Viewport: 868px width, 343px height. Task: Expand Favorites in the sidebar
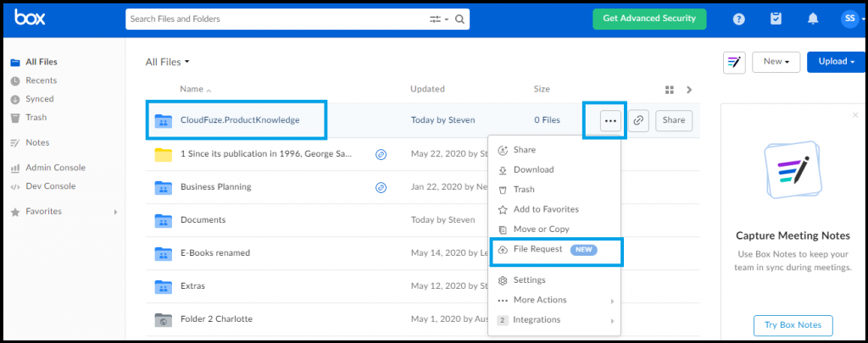coord(115,212)
